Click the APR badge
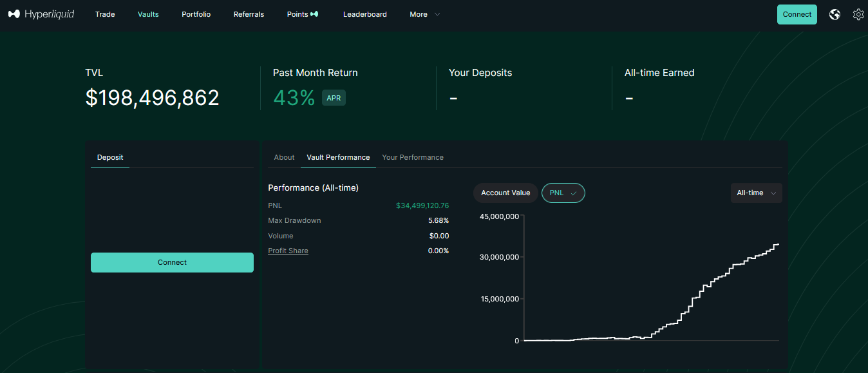The image size is (868, 373). (334, 98)
